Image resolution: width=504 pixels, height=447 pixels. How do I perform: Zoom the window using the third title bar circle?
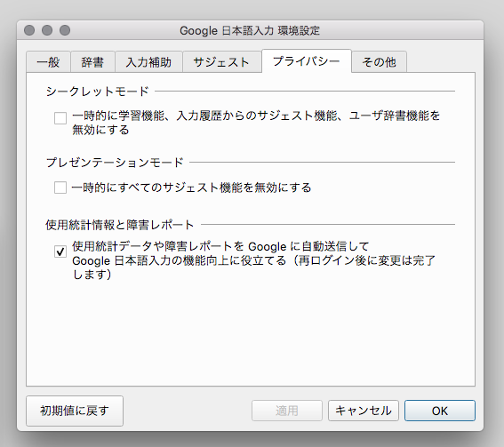(65, 30)
